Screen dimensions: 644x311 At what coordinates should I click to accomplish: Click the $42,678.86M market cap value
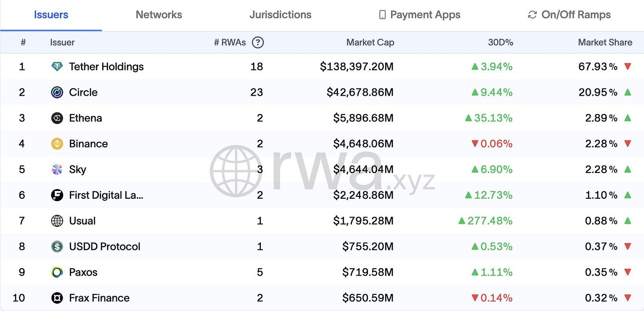[360, 92]
